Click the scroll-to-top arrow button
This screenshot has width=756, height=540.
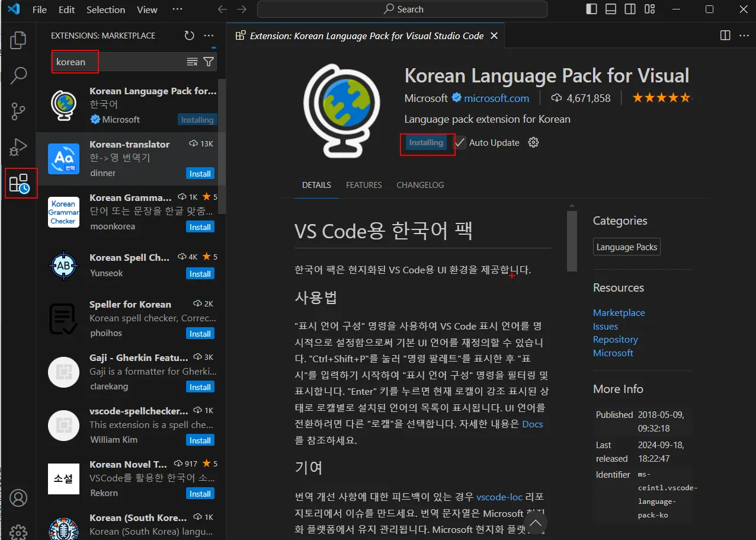[536, 523]
